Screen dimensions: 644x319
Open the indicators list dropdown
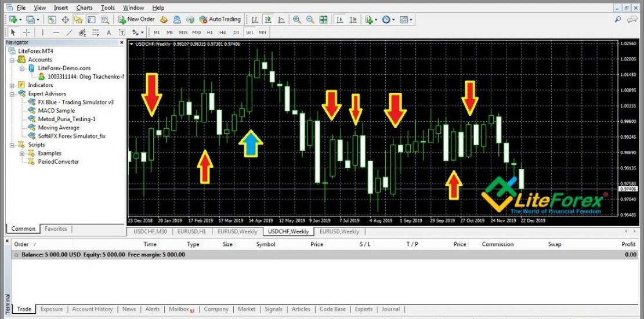[x=371, y=20]
